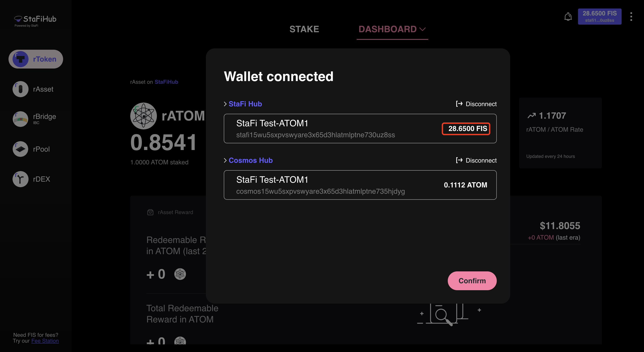Open the rDEX sidebar icon

[21, 179]
